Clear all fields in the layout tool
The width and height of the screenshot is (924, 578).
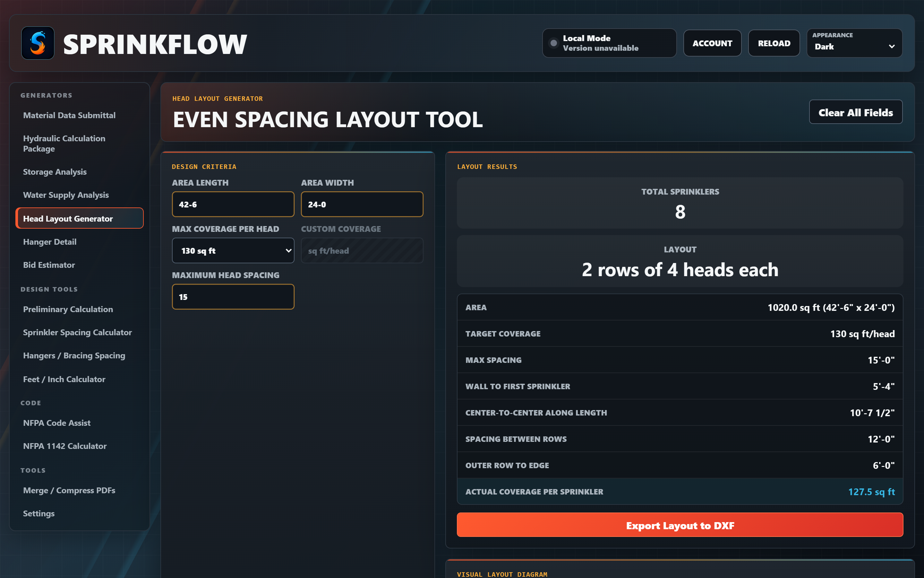pyautogui.click(x=856, y=112)
